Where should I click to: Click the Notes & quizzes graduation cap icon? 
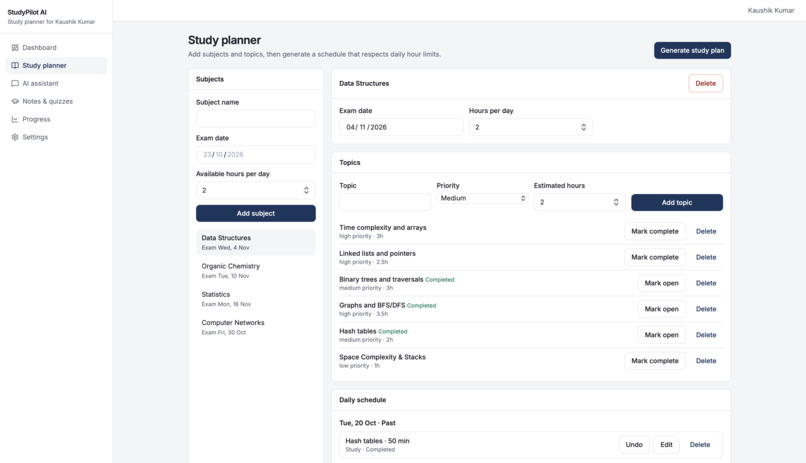[x=15, y=102]
